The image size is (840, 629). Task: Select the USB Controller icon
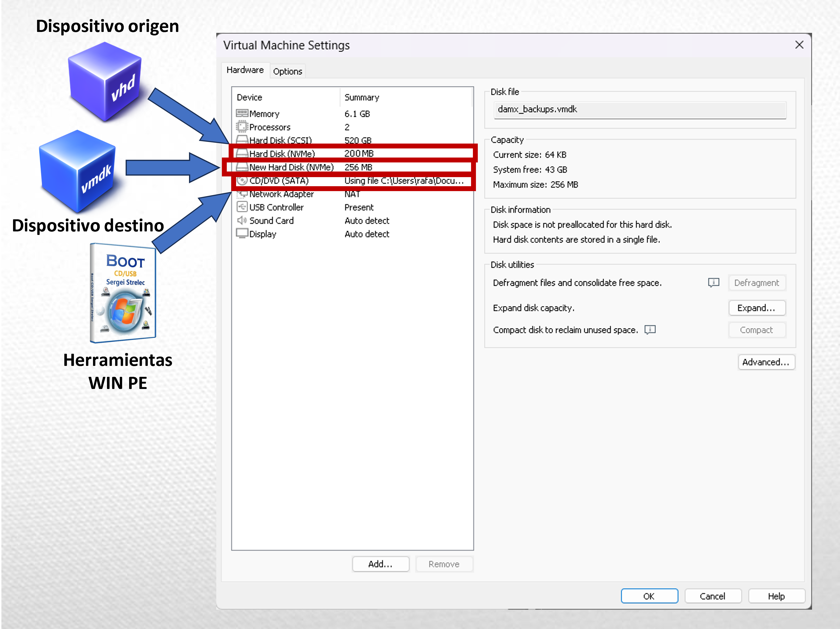(242, 207)
